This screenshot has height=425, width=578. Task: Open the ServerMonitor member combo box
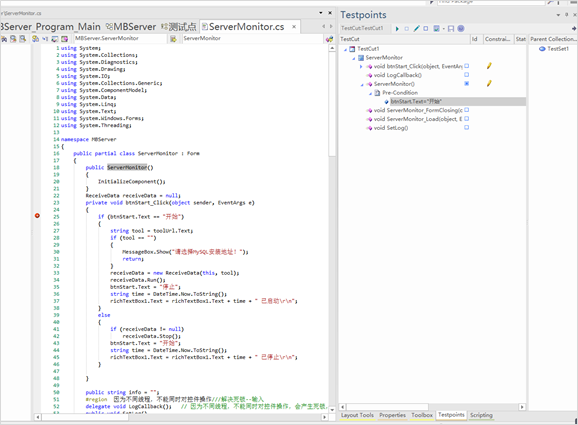coord(253,38)
